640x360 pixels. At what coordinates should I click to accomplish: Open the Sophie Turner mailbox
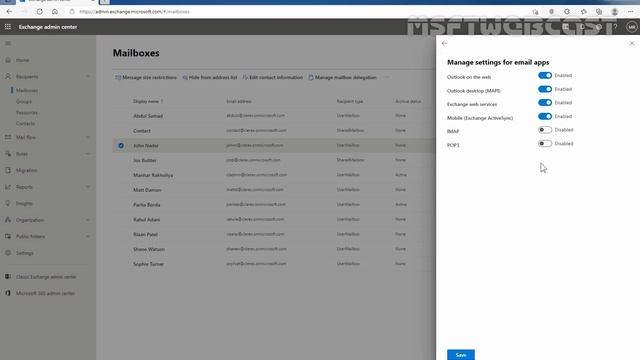[x=148, y=264]
